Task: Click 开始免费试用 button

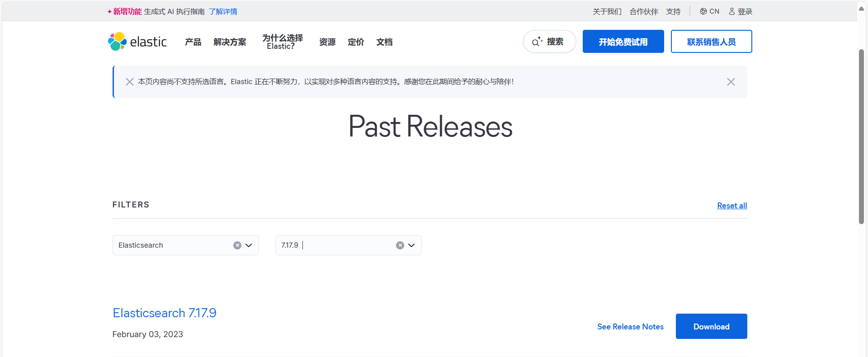Action: tap(623, 42)
